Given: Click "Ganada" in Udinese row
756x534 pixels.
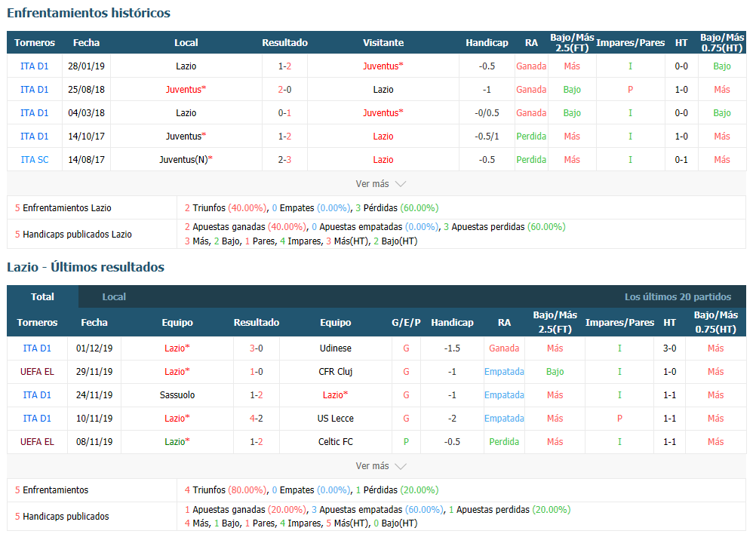Looking at the screenshot, I should [x=504, y=348].
